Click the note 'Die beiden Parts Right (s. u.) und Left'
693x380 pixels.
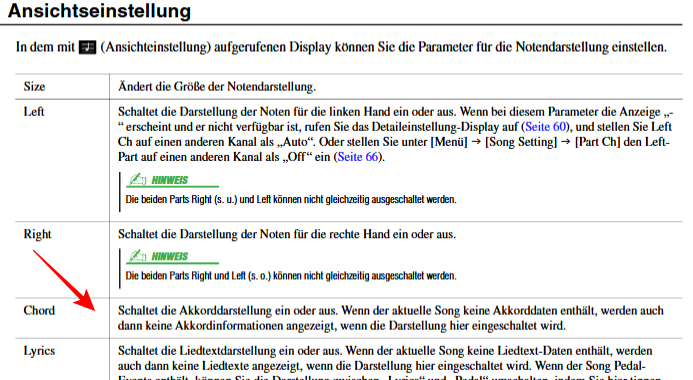point(291,199)
